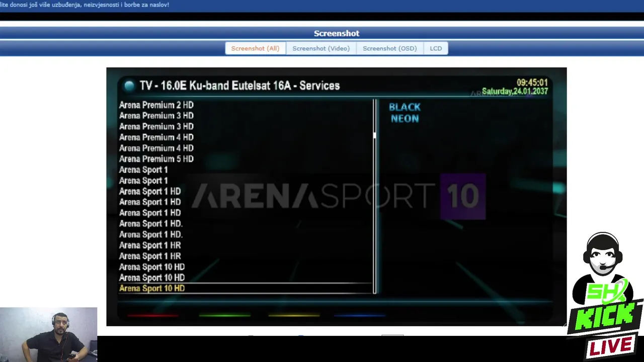This screenshot has width=644, height=362.
Task: Switch to the Screenshot (All) tab
Action: pos(255,48)
